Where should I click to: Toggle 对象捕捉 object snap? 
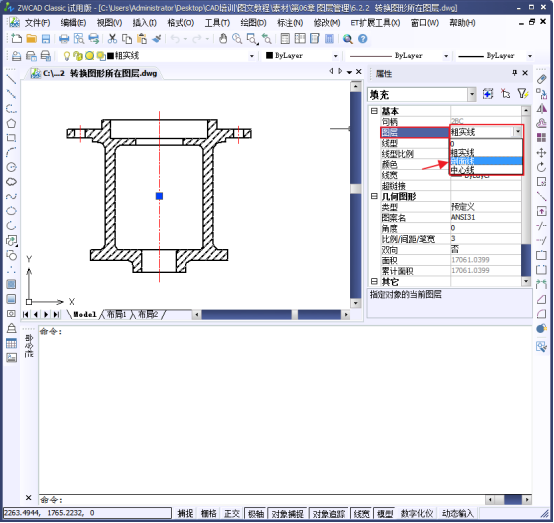pos(288,513)
